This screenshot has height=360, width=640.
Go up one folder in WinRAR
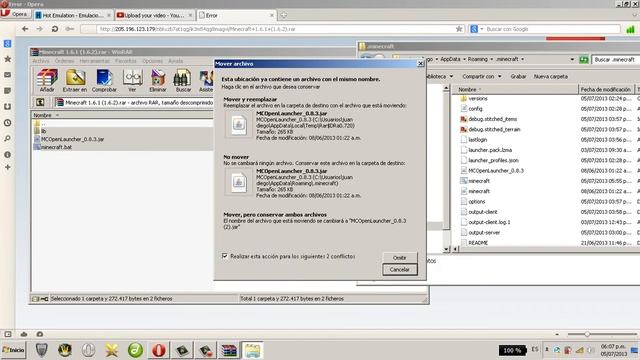pos(40,102)
